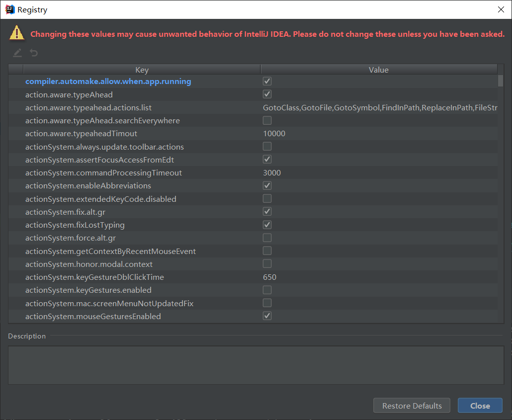Image resolution: width=512 pixels, height=420 pixels.
Task: Uncheck actionSystem.assertFocusAccessFromEdt checkbox
Action: (267, 160)
